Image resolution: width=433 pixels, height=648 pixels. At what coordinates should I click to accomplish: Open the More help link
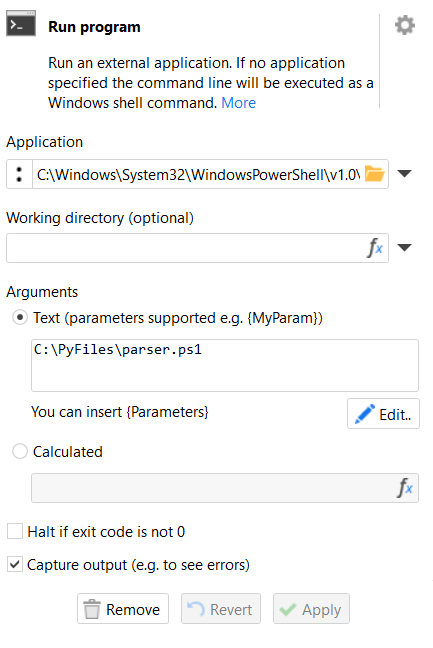point(238,102)
